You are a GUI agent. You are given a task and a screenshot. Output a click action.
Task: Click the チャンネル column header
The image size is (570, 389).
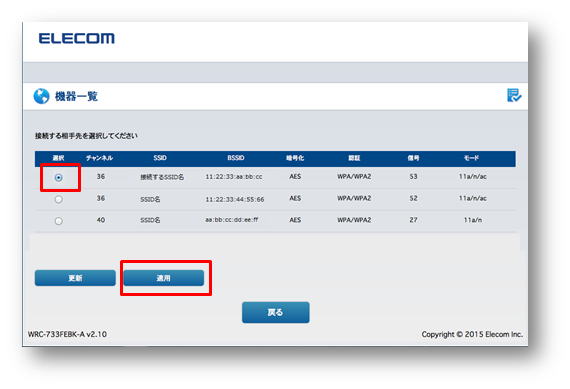pos(99,158)
